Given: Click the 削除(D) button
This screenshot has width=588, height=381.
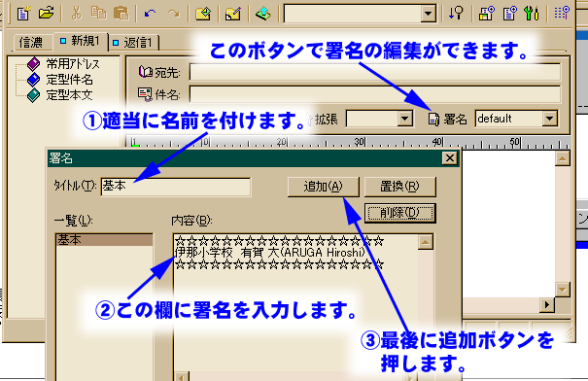Looking at the screenshot, I should [x=399, y=213].
